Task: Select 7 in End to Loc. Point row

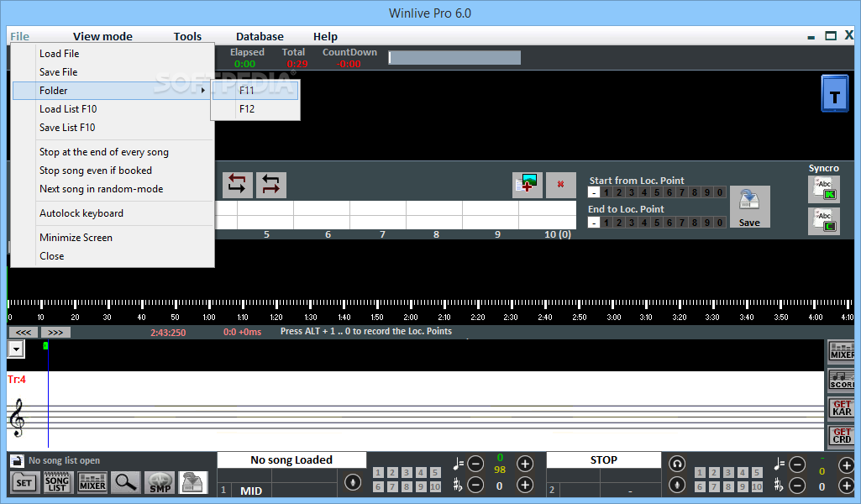Action: coord(682,223)
